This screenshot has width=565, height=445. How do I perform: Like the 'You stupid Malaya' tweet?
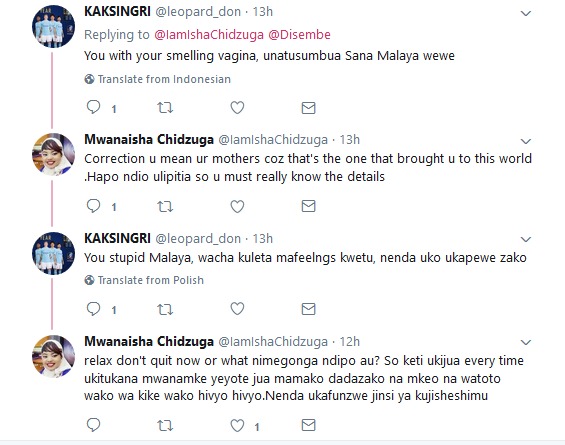(x=237, y=309)
